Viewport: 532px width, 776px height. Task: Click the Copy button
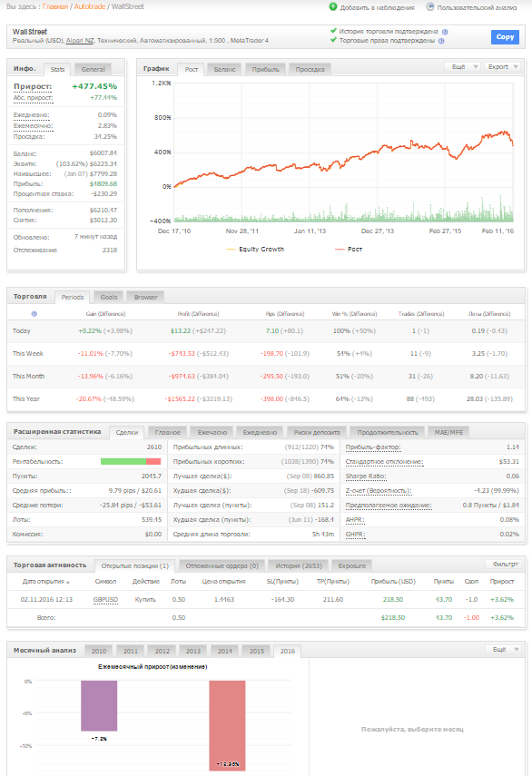click(x=505, y=37)
